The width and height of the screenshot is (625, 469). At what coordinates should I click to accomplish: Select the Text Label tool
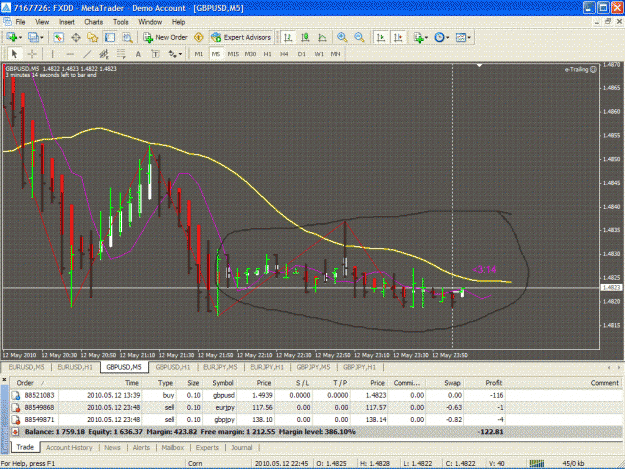(x=155, y=54)
